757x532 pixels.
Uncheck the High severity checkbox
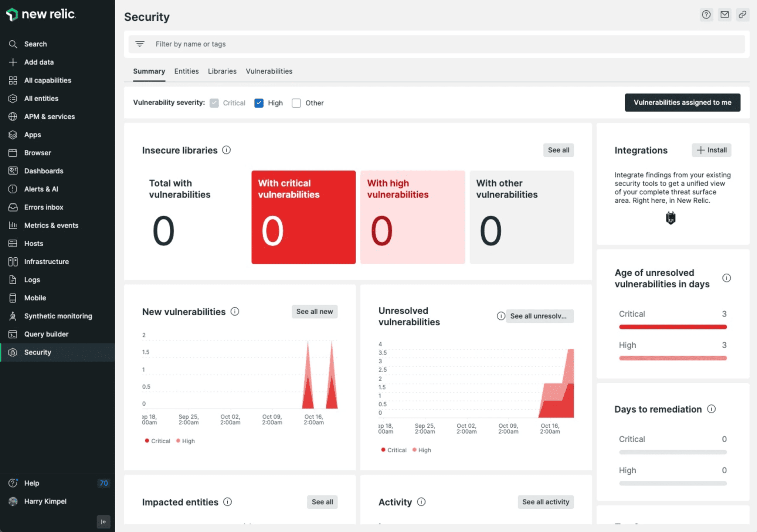tap(259, 103)
